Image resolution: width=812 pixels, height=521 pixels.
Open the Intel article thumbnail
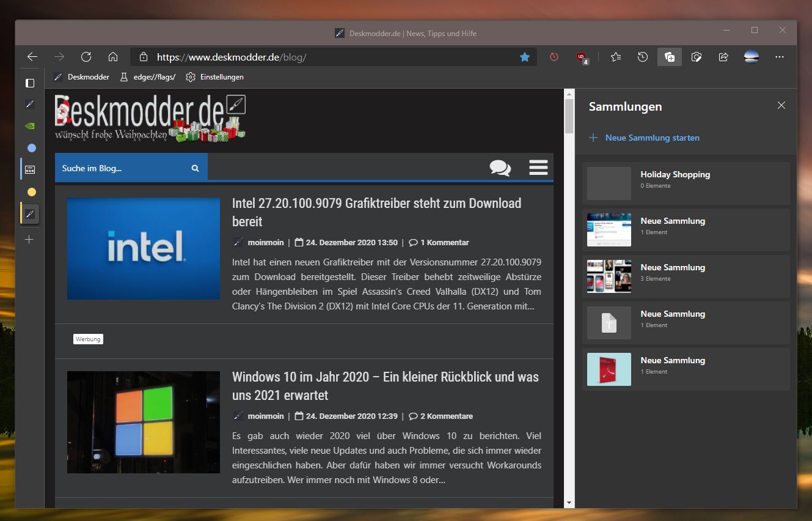tap(144, 248)
